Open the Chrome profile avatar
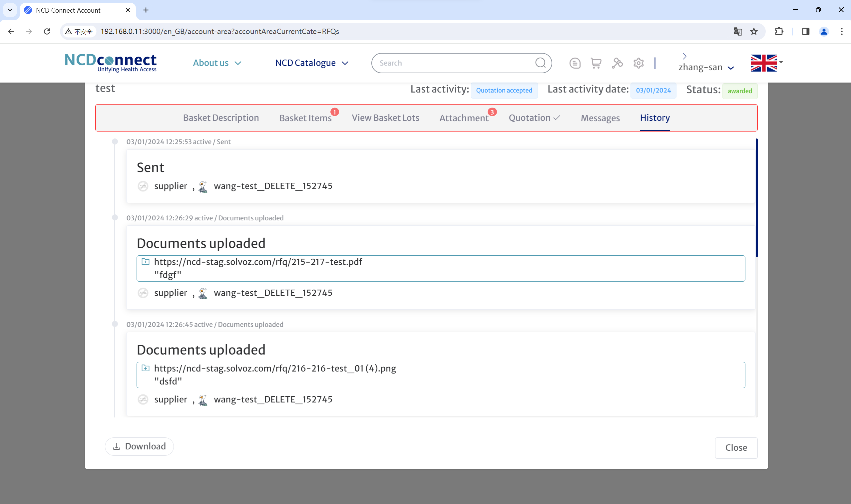 [x=824, y=31]
